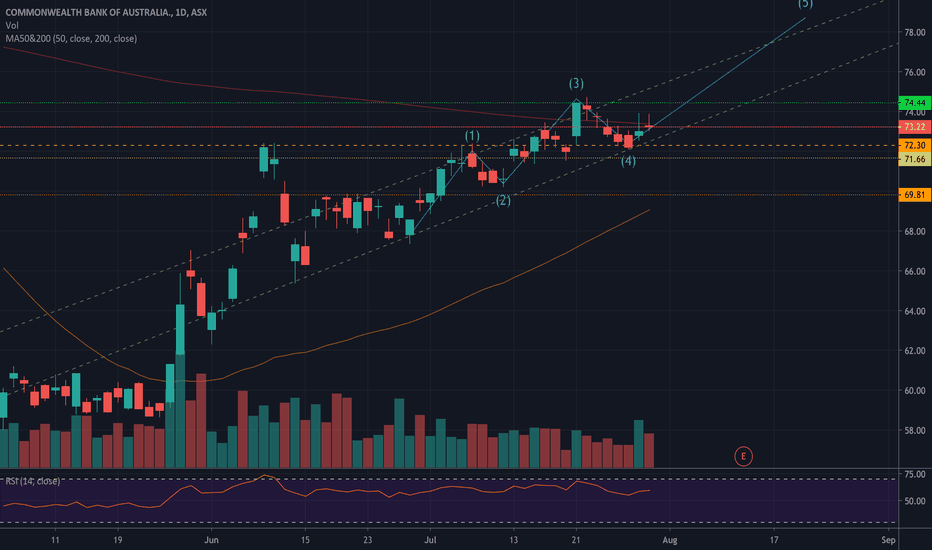Click the RSI 75.00 scale value
The width and height of the screenshot is (932, 550).
(x=914, y=474)
